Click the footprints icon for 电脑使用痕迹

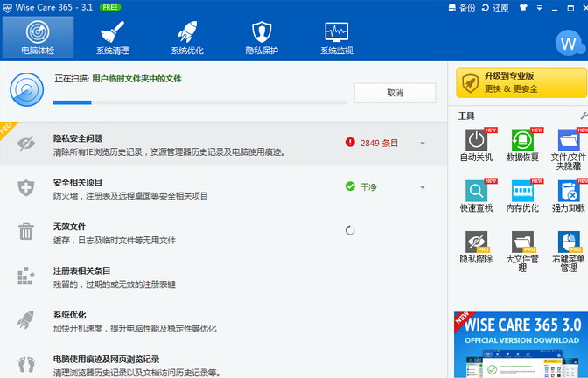tap(26, 365)
